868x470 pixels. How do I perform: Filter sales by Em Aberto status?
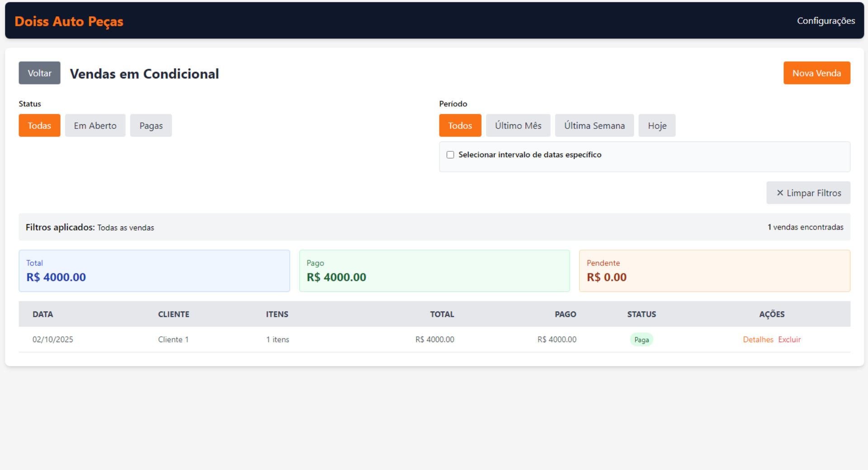[95, 126]
